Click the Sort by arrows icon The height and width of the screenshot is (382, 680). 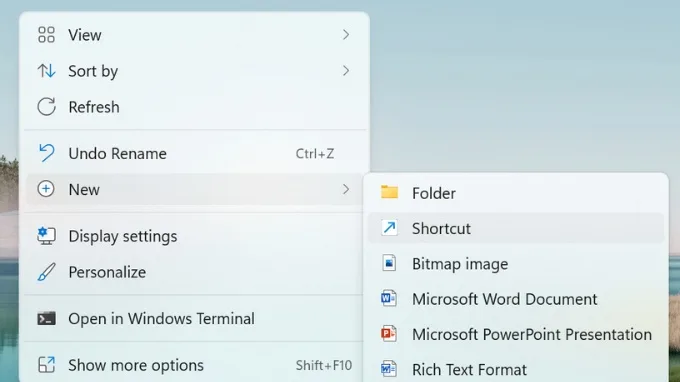click(x=46, y=71)
